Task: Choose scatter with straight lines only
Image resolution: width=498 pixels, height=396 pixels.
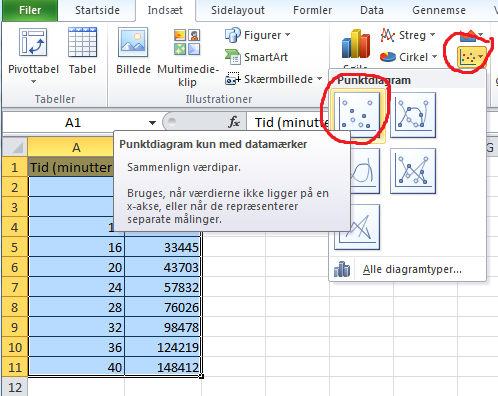Action: pos(357,227)
